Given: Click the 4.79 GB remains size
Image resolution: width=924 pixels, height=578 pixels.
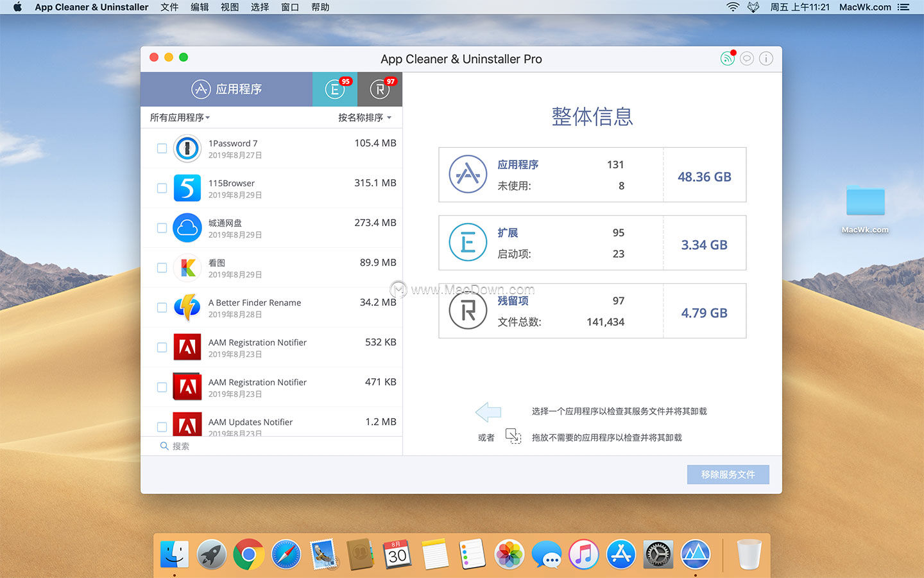Looking at the screenshot, I should [705, 313].
